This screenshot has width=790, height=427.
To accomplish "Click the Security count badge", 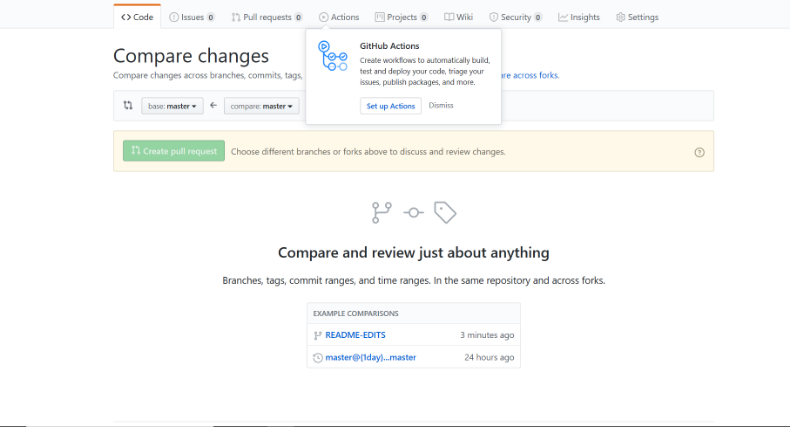I will pyautogui.click(x=538, y=17).
